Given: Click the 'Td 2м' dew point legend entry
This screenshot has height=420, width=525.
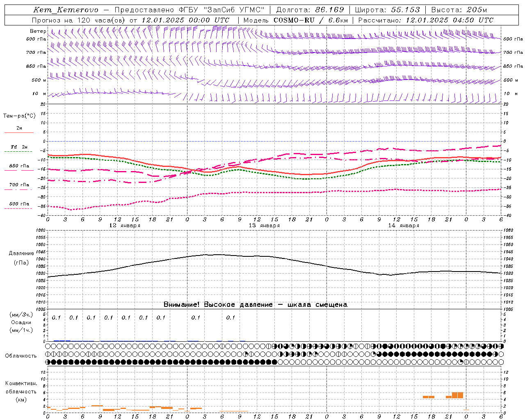Looking at the screenshot, I should [19, 147].
